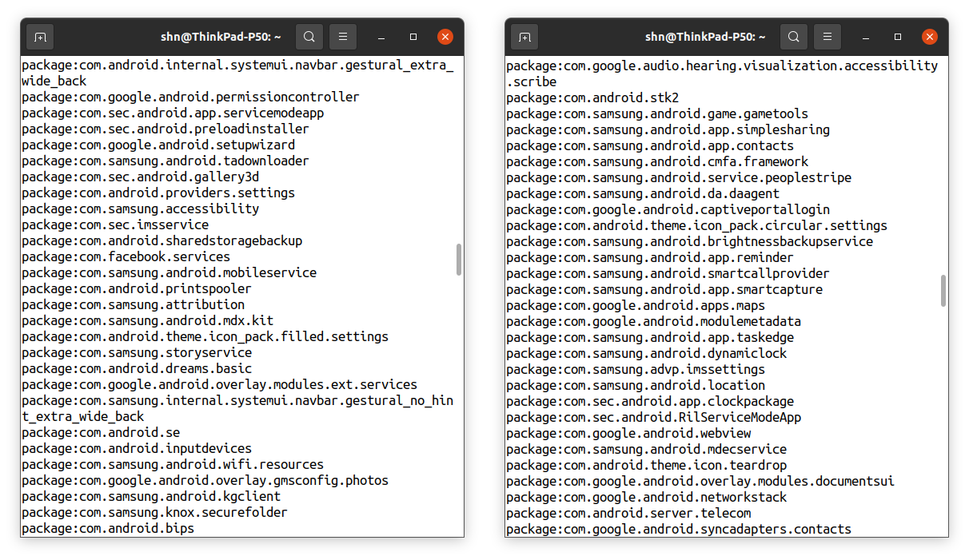Image resolution: width=969 pixels, height=560 pixels.
Task: Click line com.google.android.overlay.gmsconfig.photos
Action: click(x=205, y=481)
